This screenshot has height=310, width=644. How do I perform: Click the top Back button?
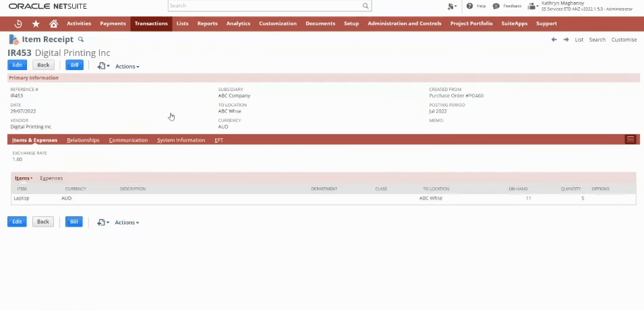coord(43,65)
